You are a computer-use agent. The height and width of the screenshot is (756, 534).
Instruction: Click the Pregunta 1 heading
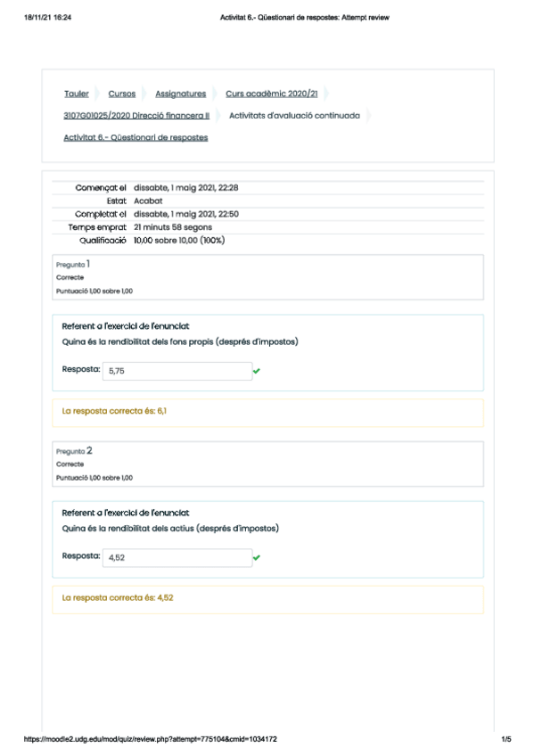[x=73, y=264]
